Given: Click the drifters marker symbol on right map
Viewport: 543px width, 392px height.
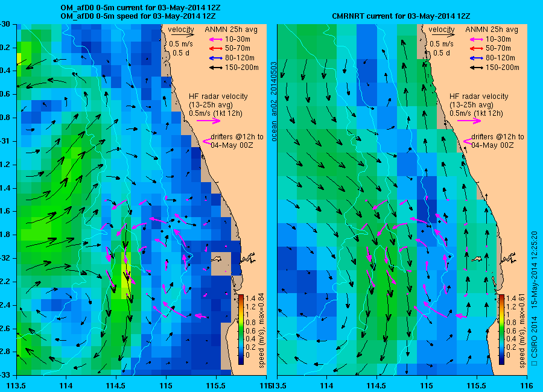Looking at the screenshot, I should pyautogui.click(x=468, y=141).
